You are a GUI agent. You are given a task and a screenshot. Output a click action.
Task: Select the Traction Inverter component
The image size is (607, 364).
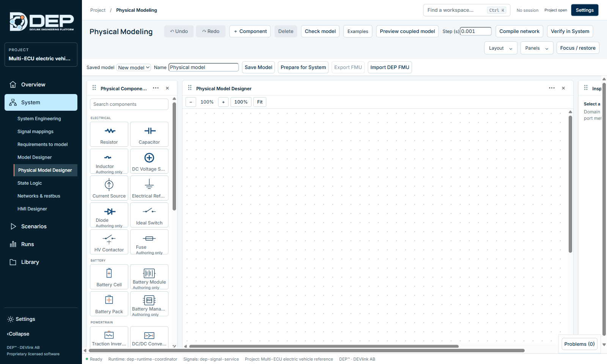pyautogui.click(x=109, y=337)
